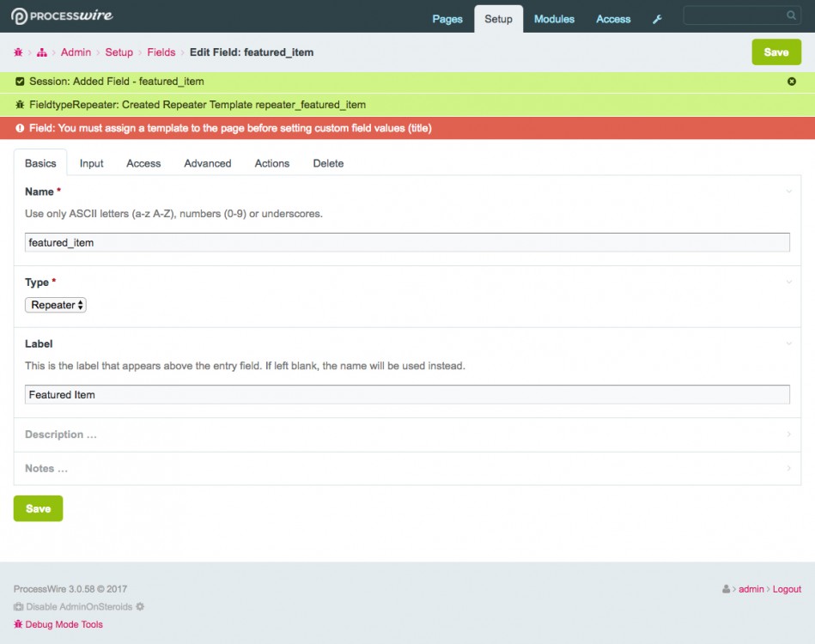Open the Debug Mode Tools link
The width and height of the screenshot is (815, 644).
click(64, 624)
